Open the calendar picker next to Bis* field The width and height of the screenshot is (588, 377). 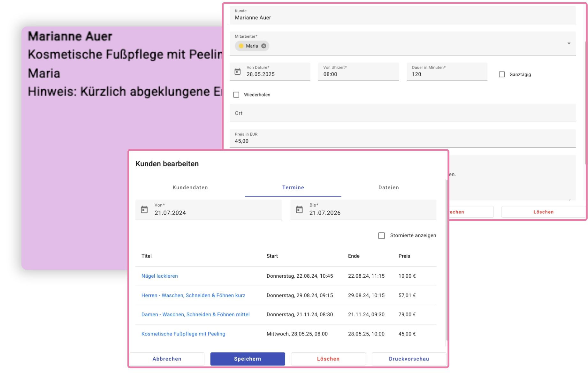coord(300,210)
